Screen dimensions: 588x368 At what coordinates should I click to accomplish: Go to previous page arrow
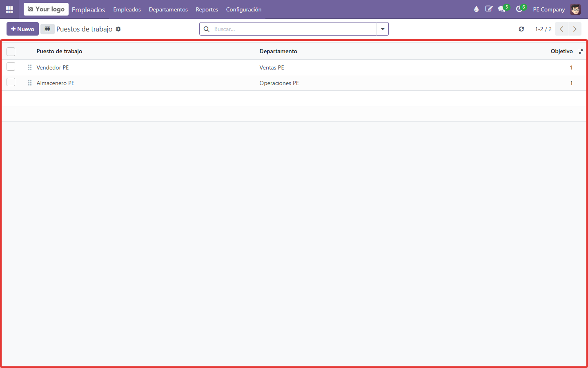(561, 29)
